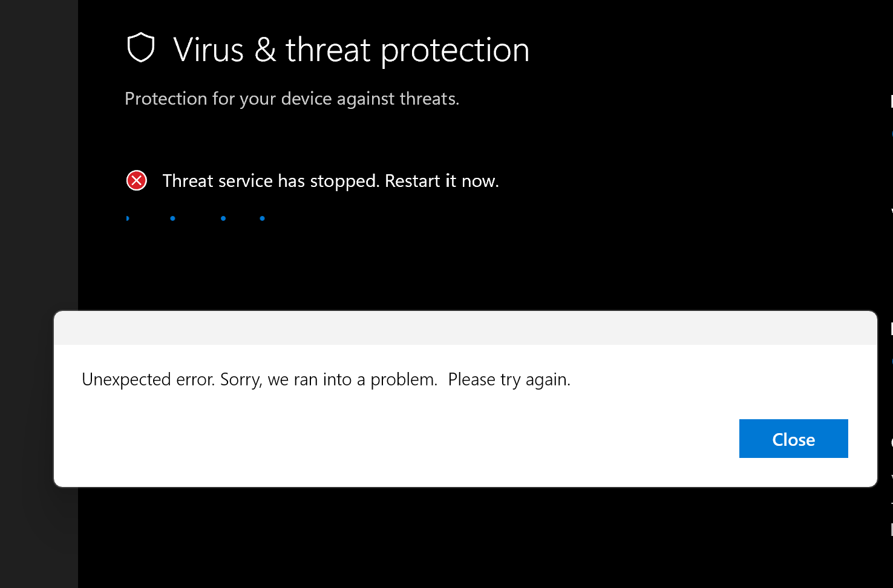
Task: Click the rightmost blue loading dot
Action: [x=262, y=218]
